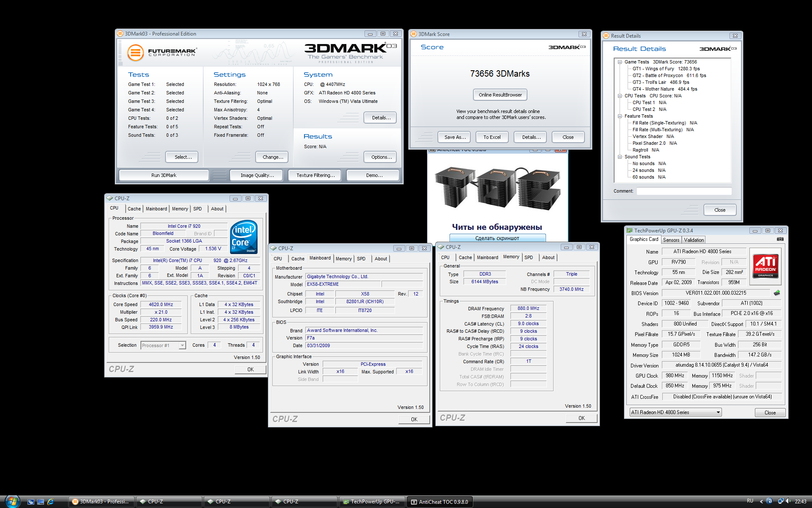The image size is (812, 508).
Task: Click 3DMark03 taskbar button
Action: (x=101, y=502)
